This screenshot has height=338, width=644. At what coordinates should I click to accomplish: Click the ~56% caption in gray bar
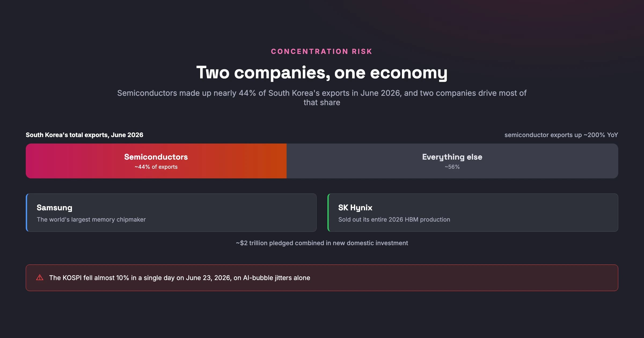(452, 167)
